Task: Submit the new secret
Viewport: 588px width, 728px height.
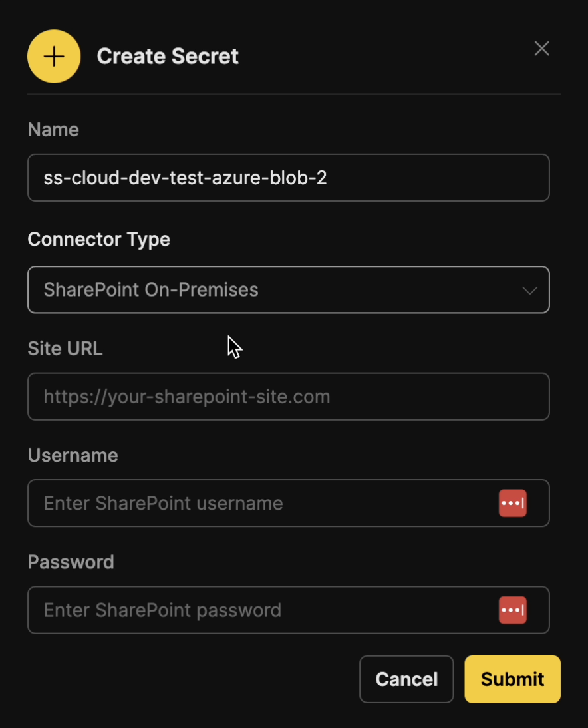Action: coord(512,679)
